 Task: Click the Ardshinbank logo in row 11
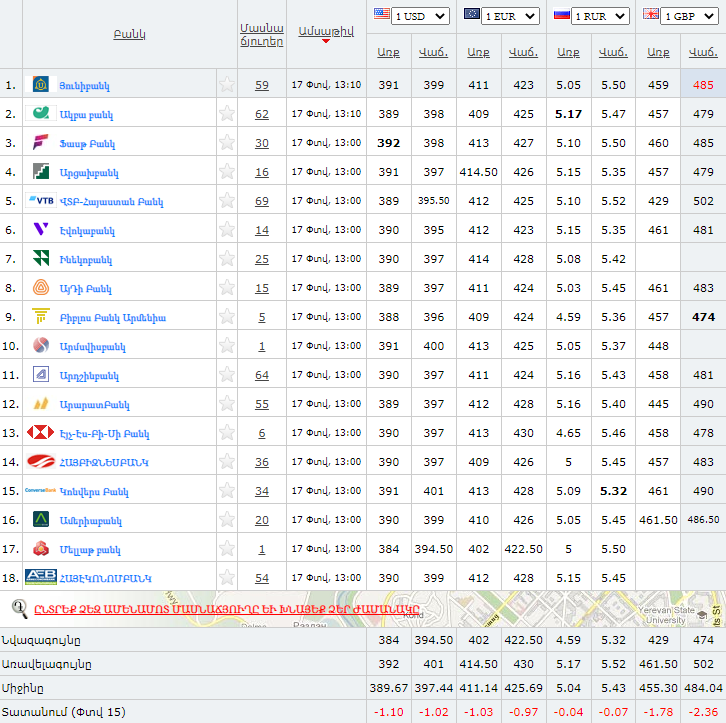[41, 374]
